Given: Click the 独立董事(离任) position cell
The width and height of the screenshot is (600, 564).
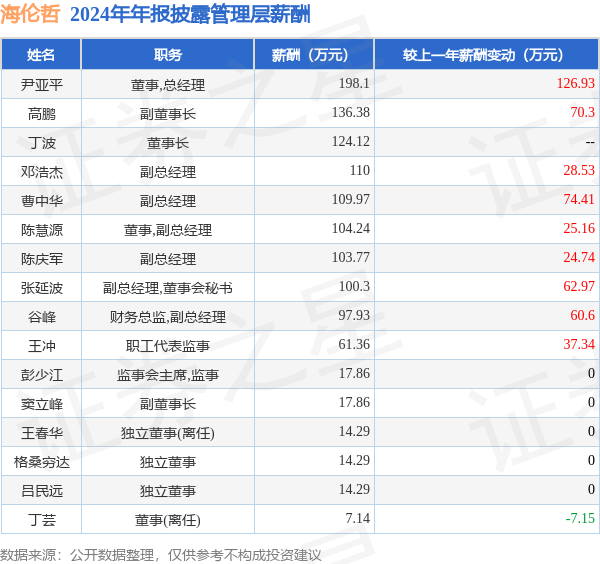Looking at the screenshot, I should 168,433.
